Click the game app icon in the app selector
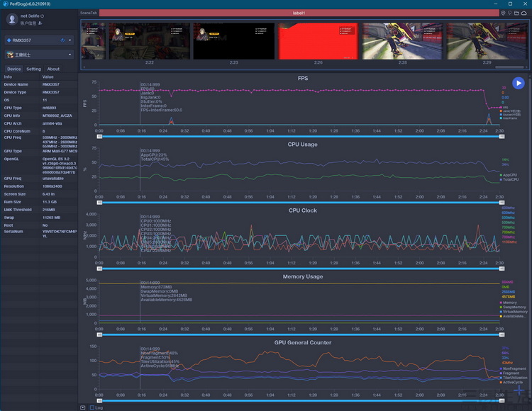 pyautogui.click(x=10, y=55)
